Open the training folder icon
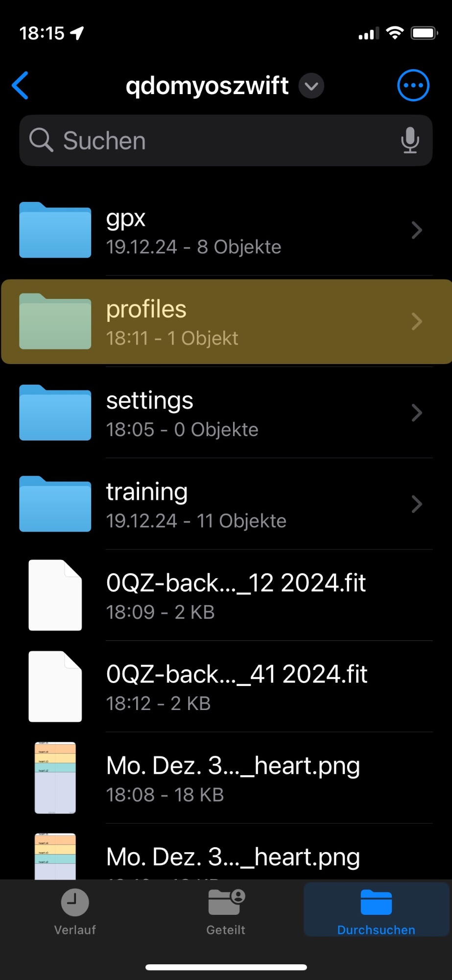Image resolution: width=452 pixels, height=980 pixels. pyautogui.click(x=55, y=504)
